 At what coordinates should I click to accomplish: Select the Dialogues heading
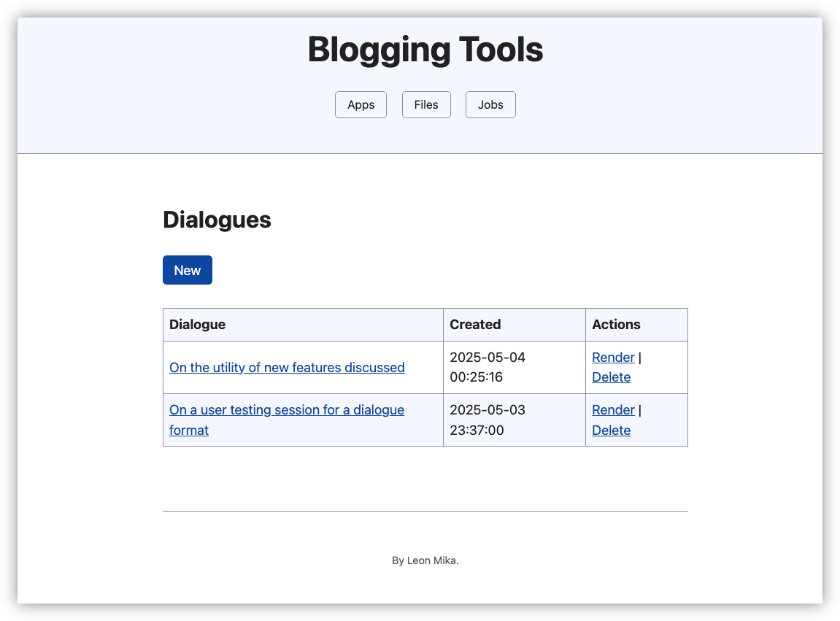pyautogui.click(x=217, y=220)
